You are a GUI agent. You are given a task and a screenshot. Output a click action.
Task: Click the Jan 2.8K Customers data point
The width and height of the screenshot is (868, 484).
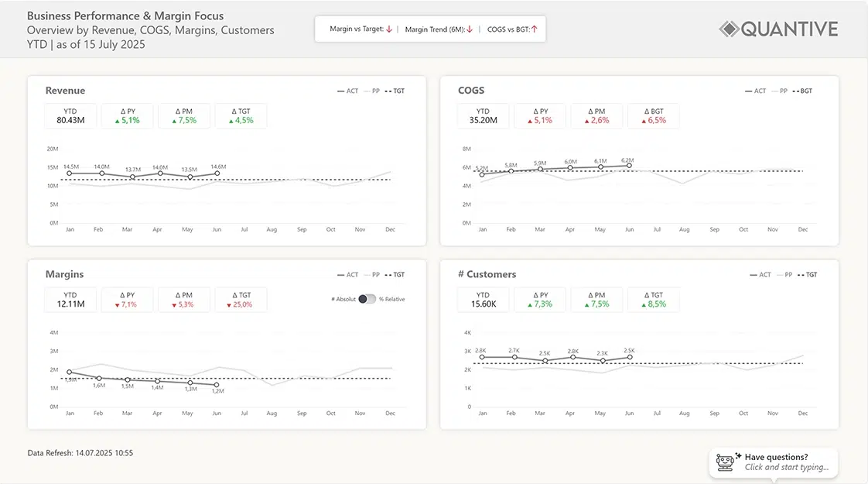482,357
